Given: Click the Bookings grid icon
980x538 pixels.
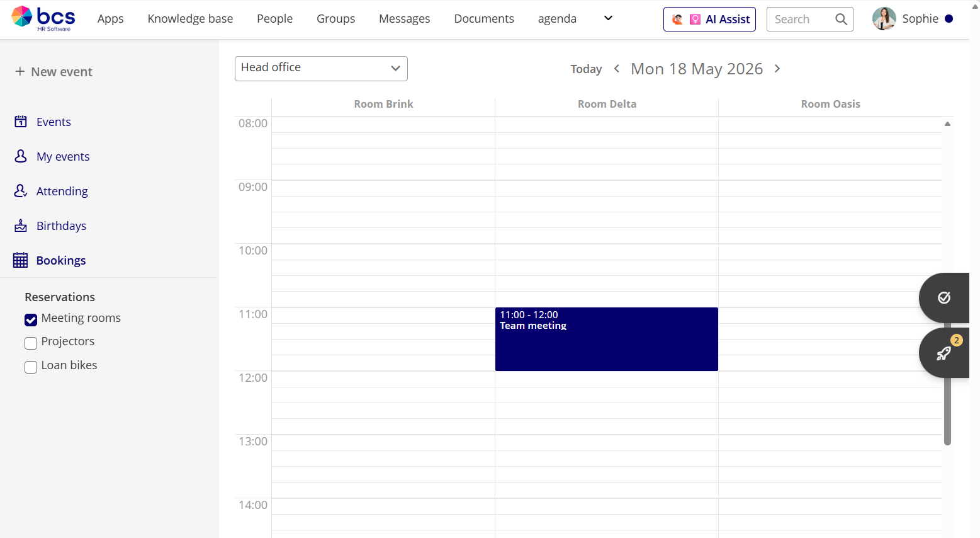Looking at the screenshot, I should [x=21, y=260].
